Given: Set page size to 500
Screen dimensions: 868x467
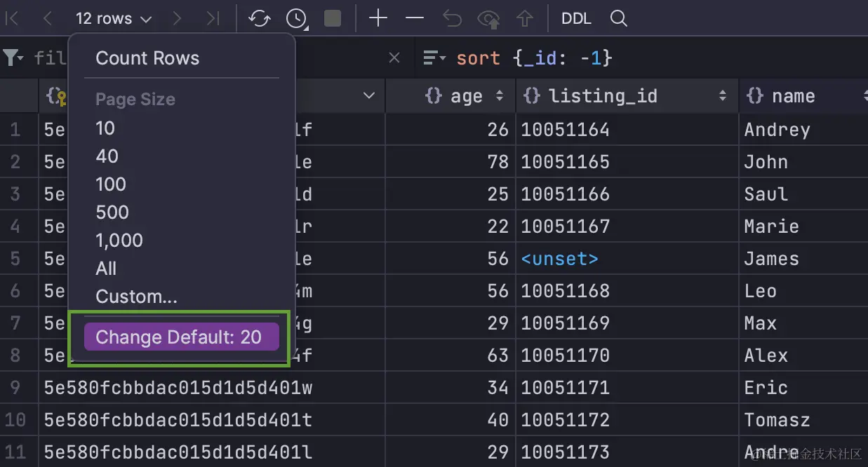Looking at the screenshot, I should pyautogui.click(x=112, y=212).
